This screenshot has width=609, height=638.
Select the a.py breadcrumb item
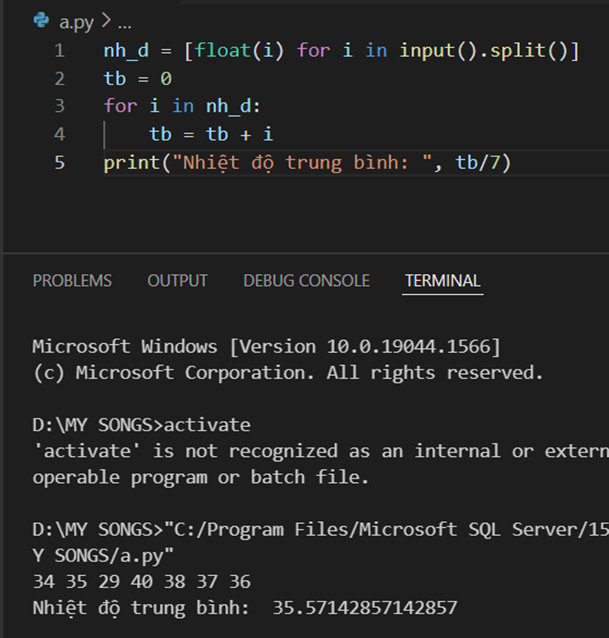(74, 21)
